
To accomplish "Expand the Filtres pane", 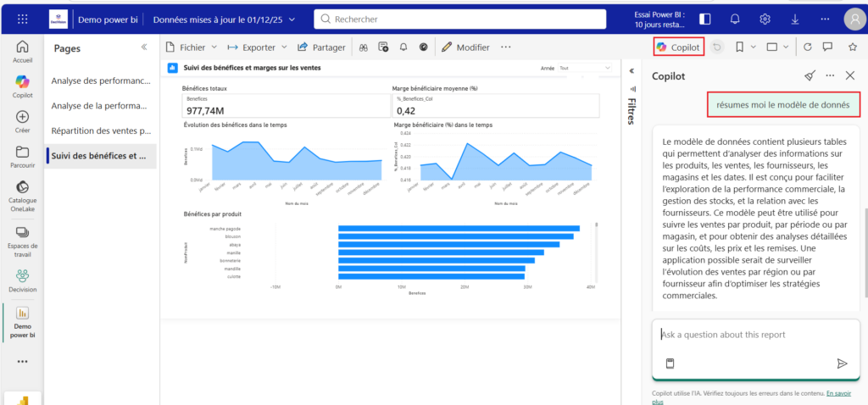I will (x=632, y=70).
